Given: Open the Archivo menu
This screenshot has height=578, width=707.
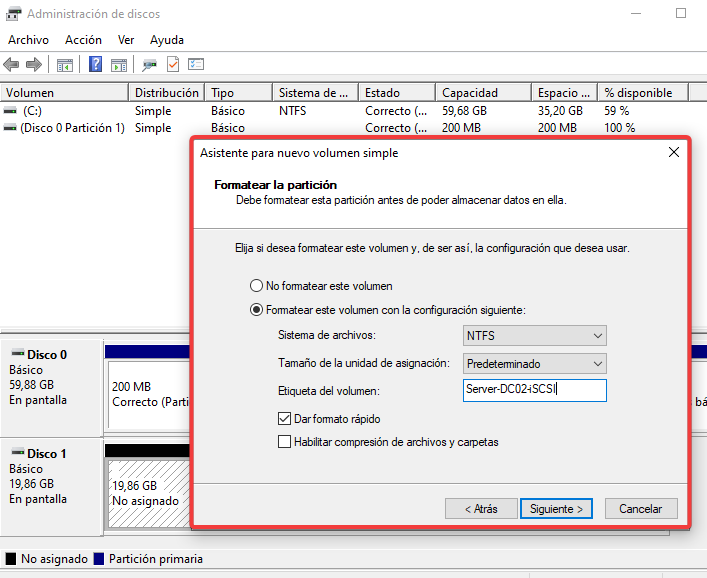Looking at the screenshot, I should tap(28, 40).
